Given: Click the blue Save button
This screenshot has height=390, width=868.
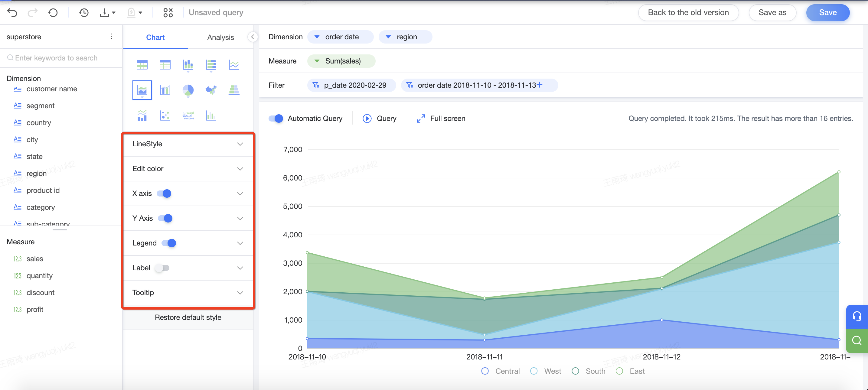Looking at the screenshot, I should (x=827, y=13).
